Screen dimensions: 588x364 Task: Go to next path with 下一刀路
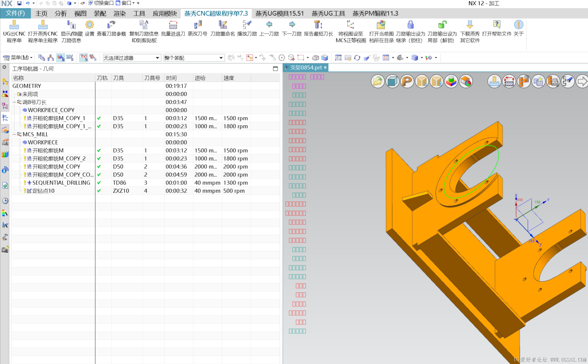pos(292,25)
